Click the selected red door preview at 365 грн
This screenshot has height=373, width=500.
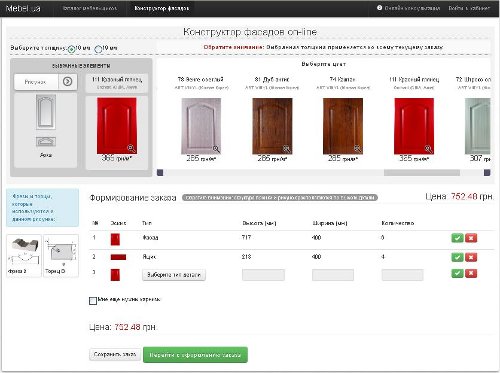pos(117,126)
